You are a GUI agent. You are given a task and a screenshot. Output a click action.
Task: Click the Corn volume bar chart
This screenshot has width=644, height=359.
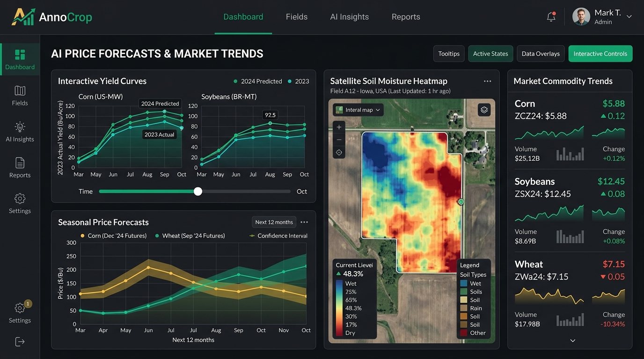(x=570, y=154)
